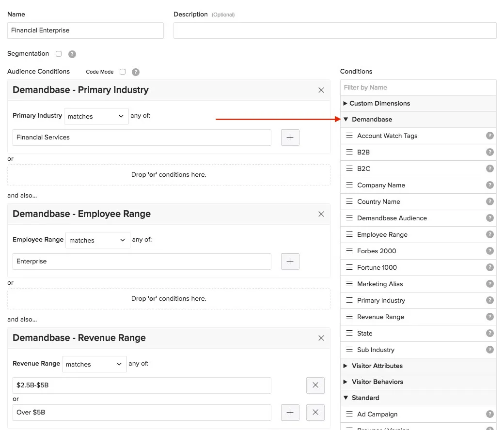Select the Fortune 1000 condition
The image size is (504, 430).
coord(418,267)
